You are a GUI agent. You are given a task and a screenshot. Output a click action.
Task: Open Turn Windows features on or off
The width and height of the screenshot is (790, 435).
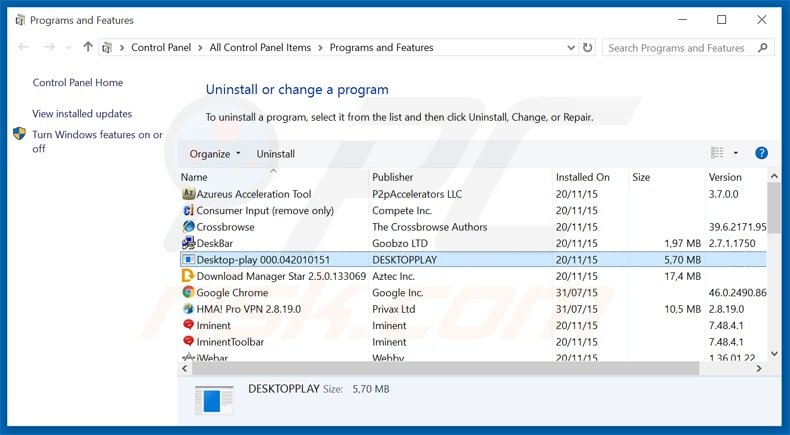97,141
